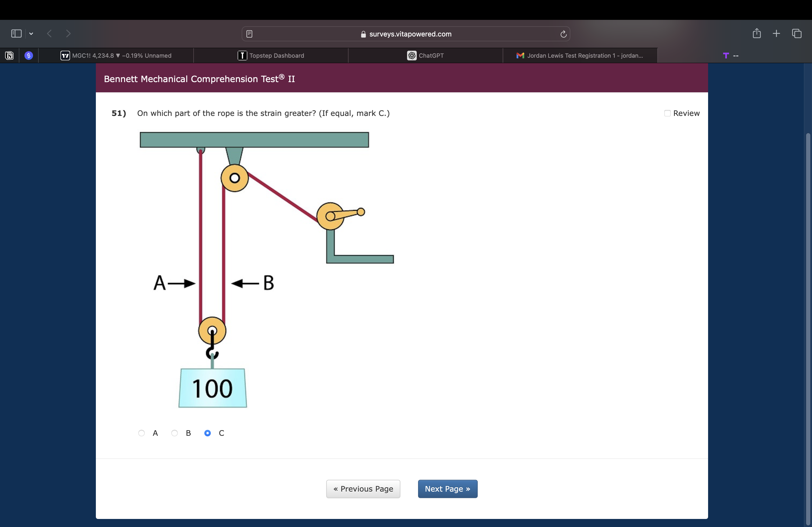Screen dimensions: 812x527
Task: Open a new tab with plus icon
Action: click(x=776, y=33)
